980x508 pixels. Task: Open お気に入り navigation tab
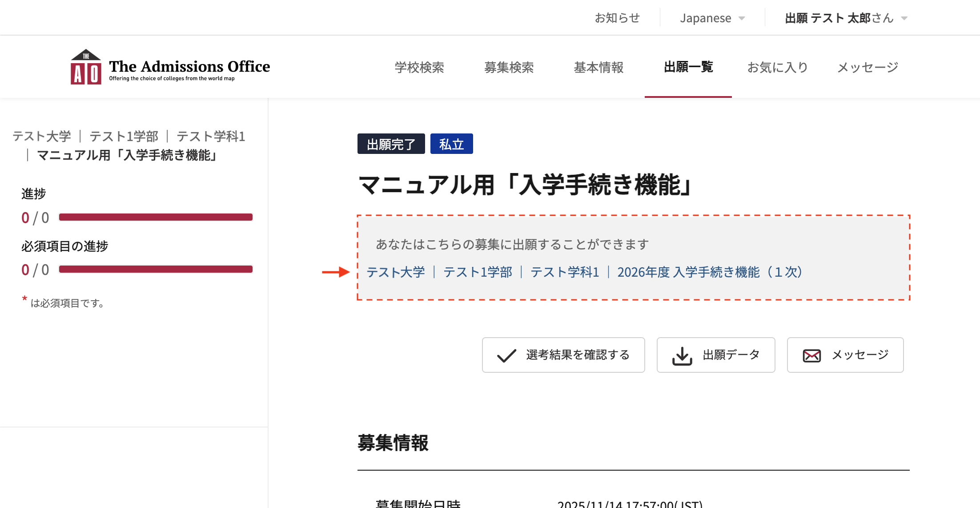click(x=777, y=67)
